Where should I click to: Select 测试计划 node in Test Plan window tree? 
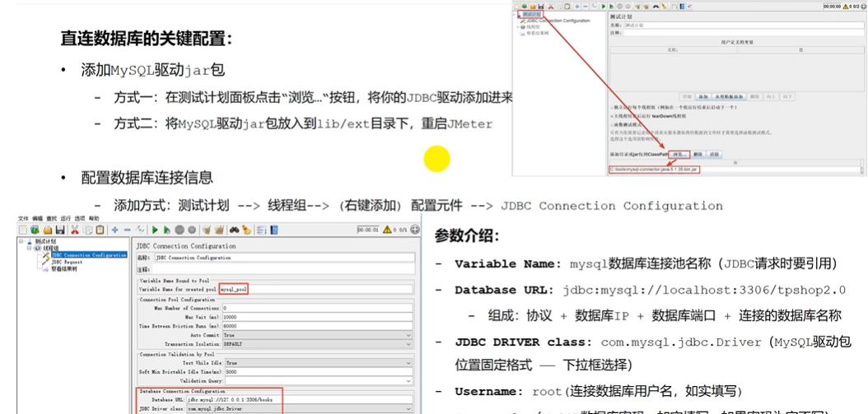[x=532, y=14]
